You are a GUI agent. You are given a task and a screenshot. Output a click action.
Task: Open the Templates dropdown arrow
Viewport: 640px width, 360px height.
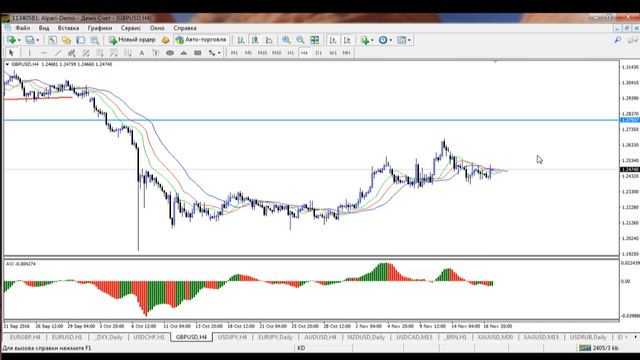tap(409, 40)
